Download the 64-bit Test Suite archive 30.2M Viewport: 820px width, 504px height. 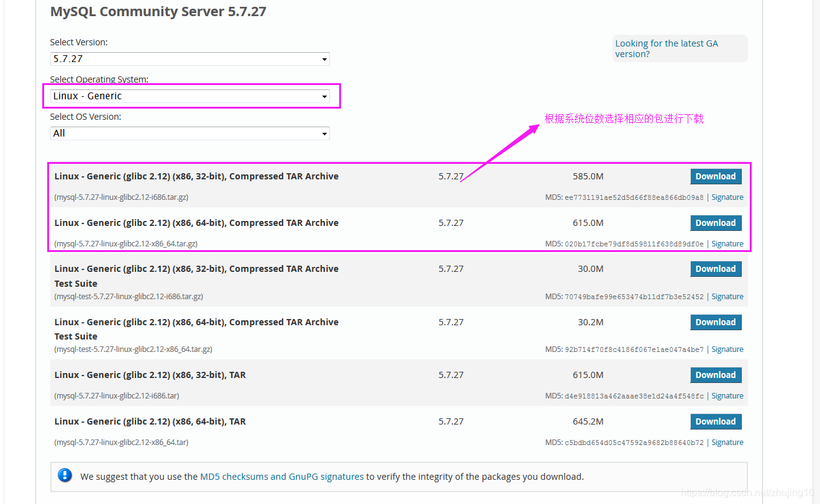tap(716, 322)
